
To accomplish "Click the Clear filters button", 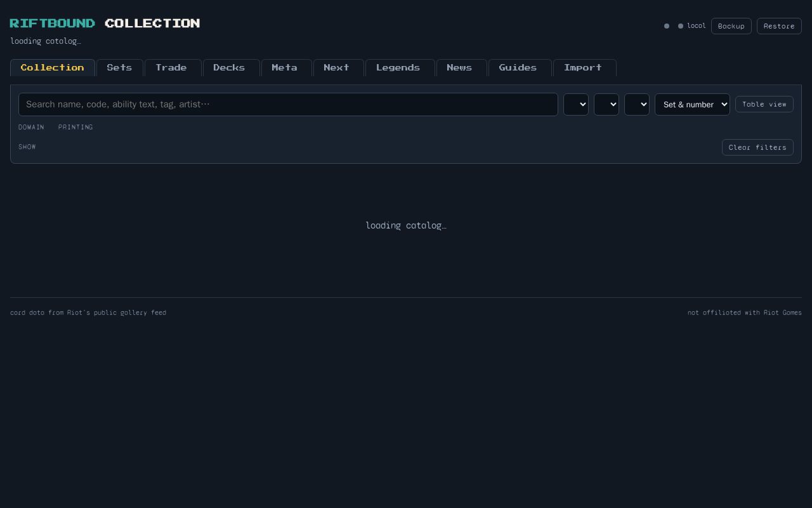I will coord(757,147).
